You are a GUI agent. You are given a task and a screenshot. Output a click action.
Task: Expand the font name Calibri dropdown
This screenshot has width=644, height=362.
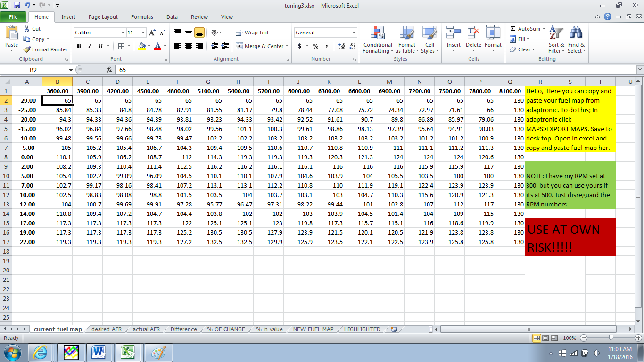pos(123,33)
